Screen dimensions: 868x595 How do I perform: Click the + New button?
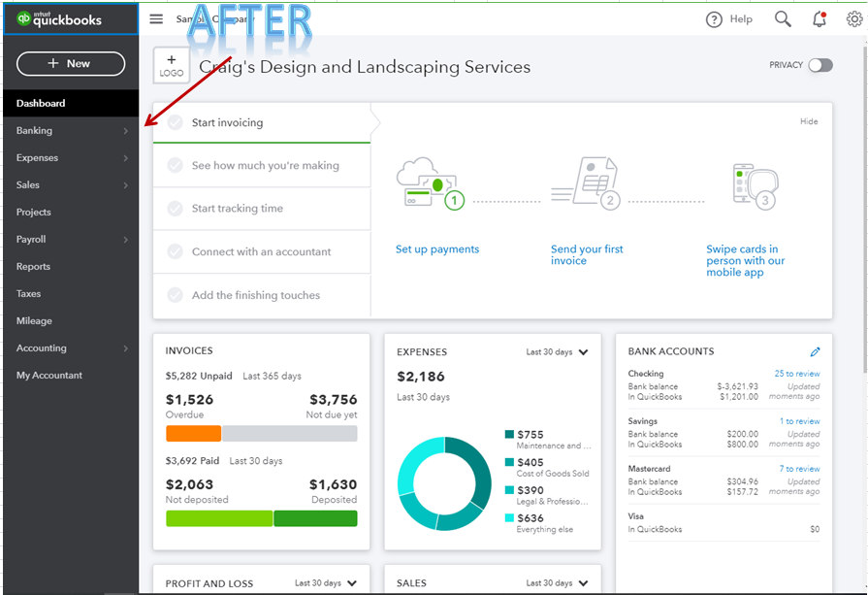tap(71, 64)
